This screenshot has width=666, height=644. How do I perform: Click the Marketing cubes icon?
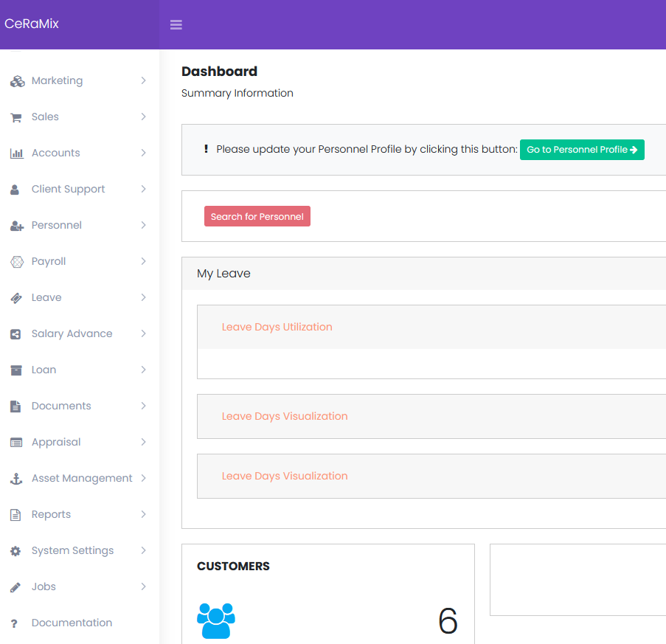17,81
